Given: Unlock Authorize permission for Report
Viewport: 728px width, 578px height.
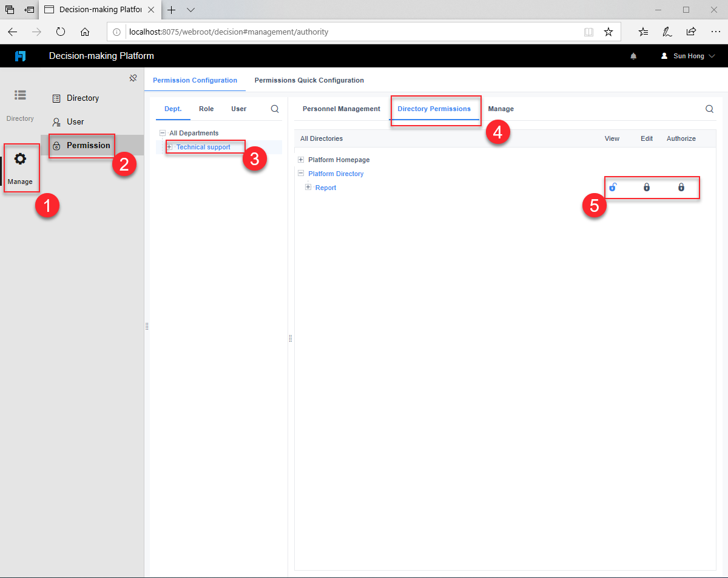Looking at the screenshot, I should point(681,188).
